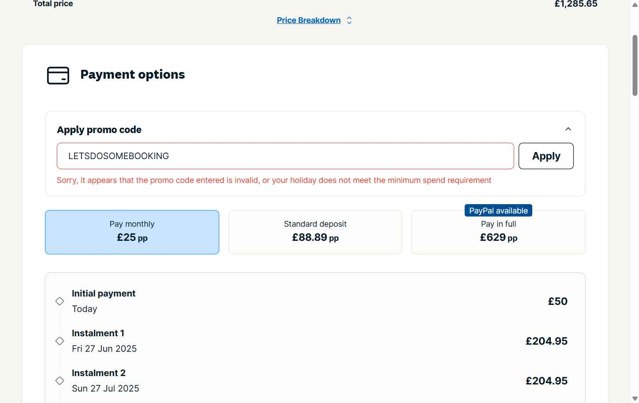
Task: Click the Fri 27 Jun 2025 date
Action: tap(104, 349)
